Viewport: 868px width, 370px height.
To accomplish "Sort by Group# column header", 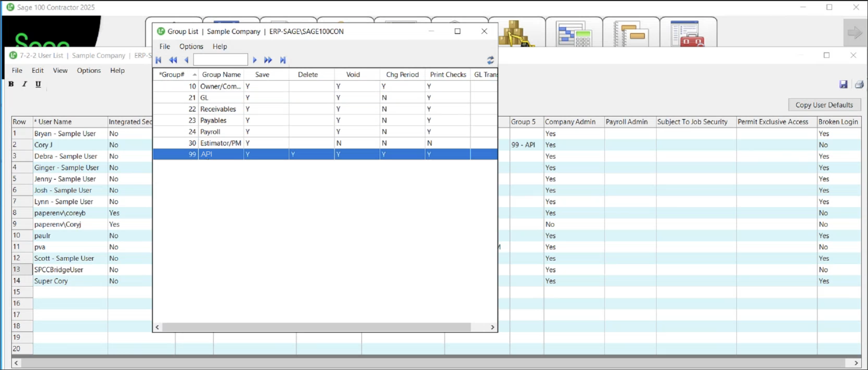I will click(x=175, y=75).
